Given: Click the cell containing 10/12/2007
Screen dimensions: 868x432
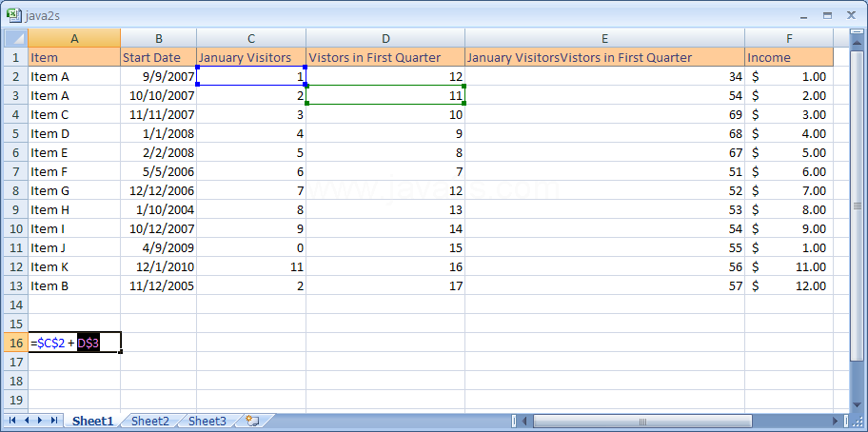Looking at the screenshot, I should point(158,228).
